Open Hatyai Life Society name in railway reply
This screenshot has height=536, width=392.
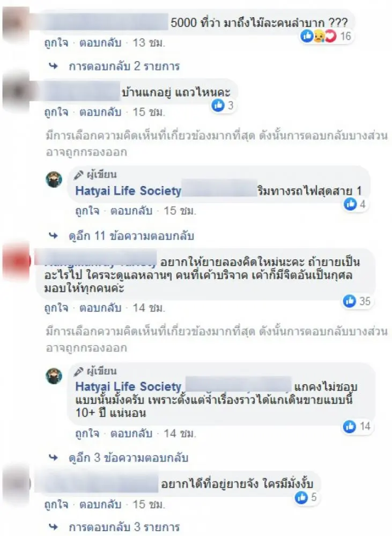coord(128,190)
